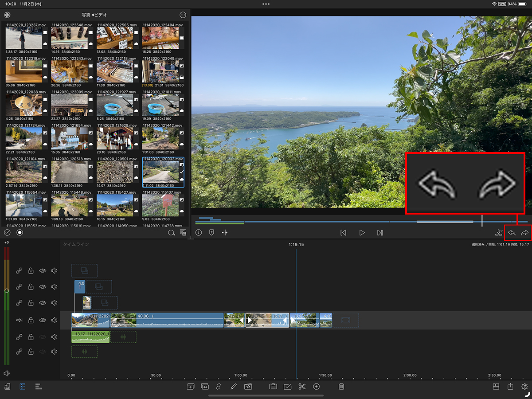This screenshot has height=399, width=532.
Task: Open the Photos flower source icon
Action: pos(7,15)
